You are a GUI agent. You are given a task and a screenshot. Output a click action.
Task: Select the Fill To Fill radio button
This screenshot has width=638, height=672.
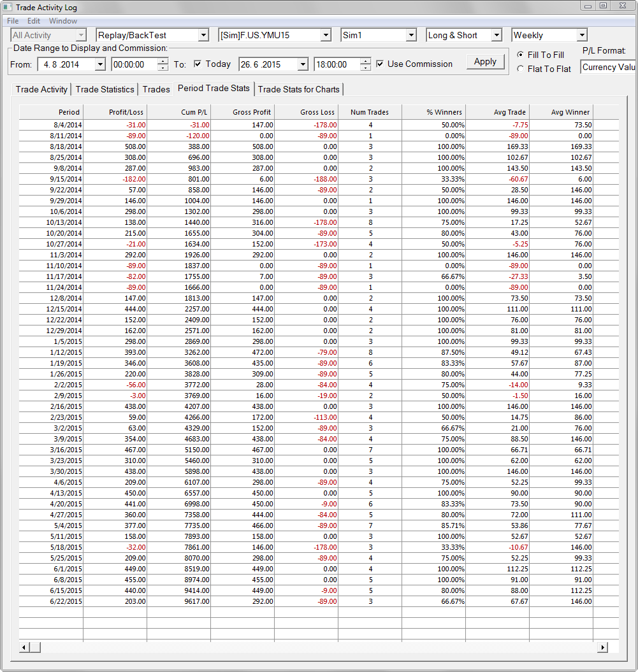[520, 54]
